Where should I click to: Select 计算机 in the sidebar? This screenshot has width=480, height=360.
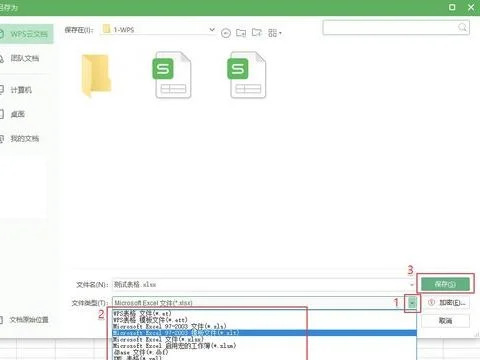[21, 90]
